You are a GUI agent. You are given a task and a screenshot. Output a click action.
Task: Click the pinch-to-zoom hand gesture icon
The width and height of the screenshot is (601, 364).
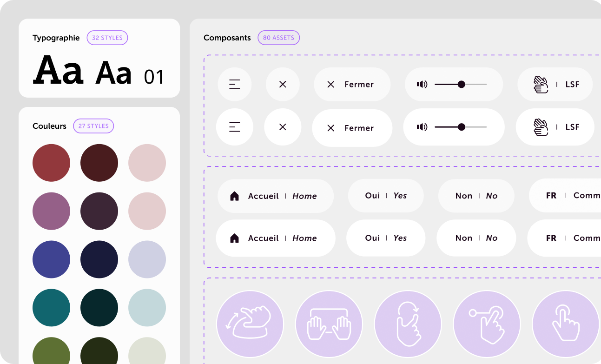click(250, 324)
